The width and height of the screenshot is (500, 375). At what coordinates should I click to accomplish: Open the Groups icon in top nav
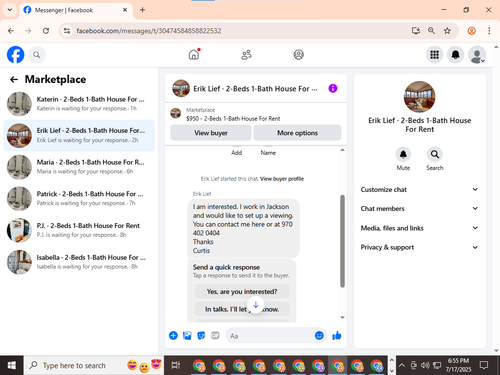click(x=298, y=55)
